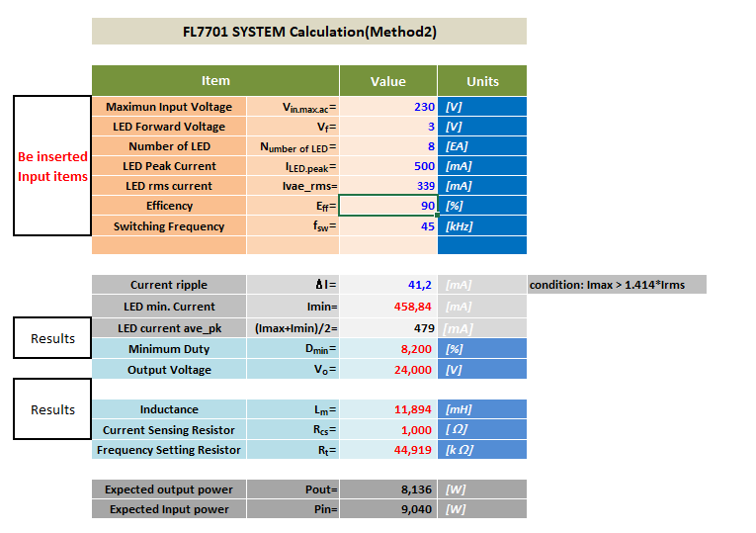756x533 pixels.
Task: Click the FL7701 SYSTEM Calculation title cell
Action: point(309,32)
